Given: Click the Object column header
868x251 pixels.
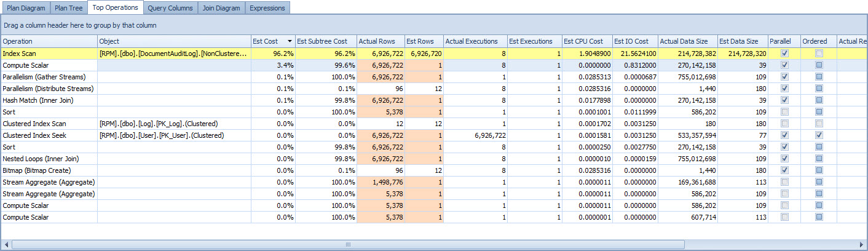Looking at the screenshot, I should pyautogui.click(x=174, y=41).
